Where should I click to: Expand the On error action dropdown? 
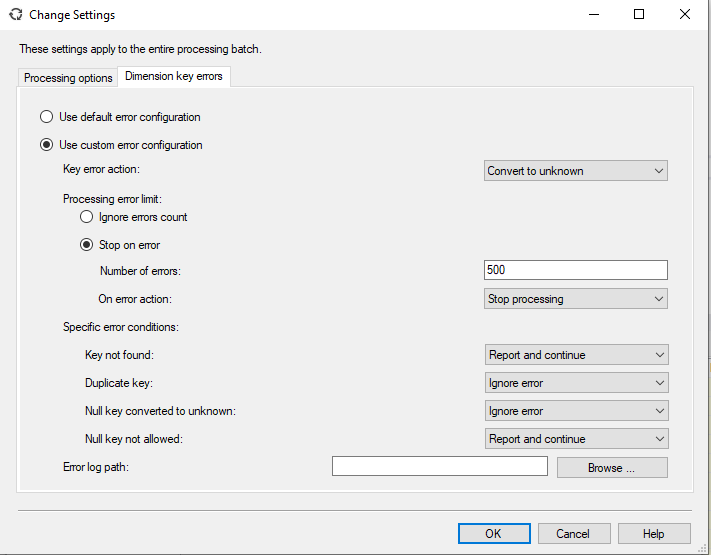[x=575, y=299]
